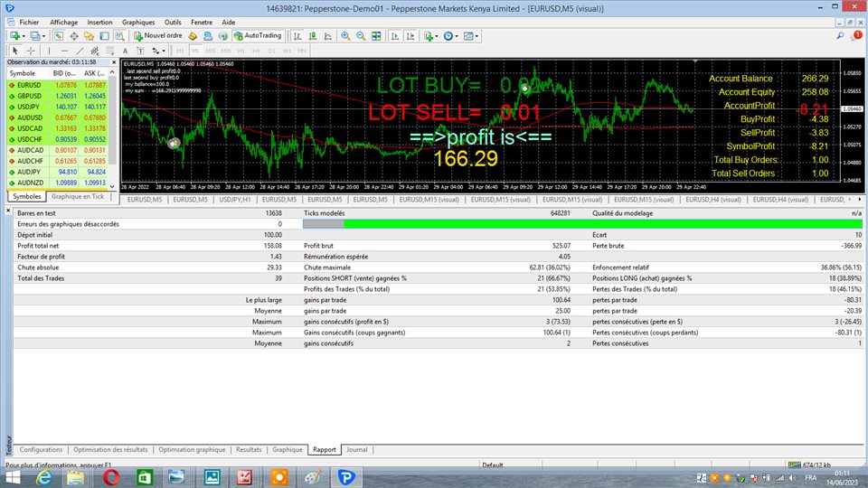Open the tester Journal tab
The image size is (868, 488).
[x=357, y=450]
